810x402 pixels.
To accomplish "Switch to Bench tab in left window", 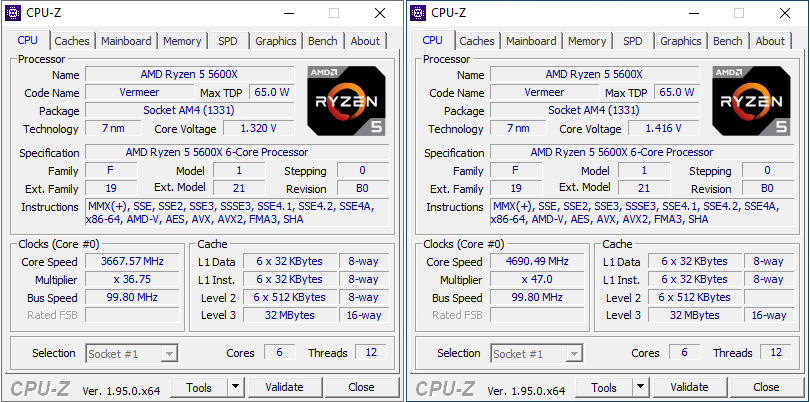I will 322,41.
